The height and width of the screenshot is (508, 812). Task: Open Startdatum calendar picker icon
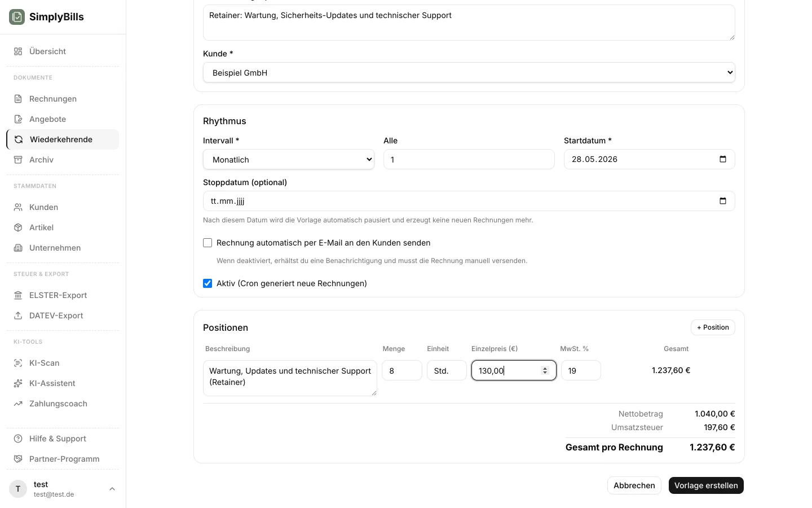tap(723, 159)
